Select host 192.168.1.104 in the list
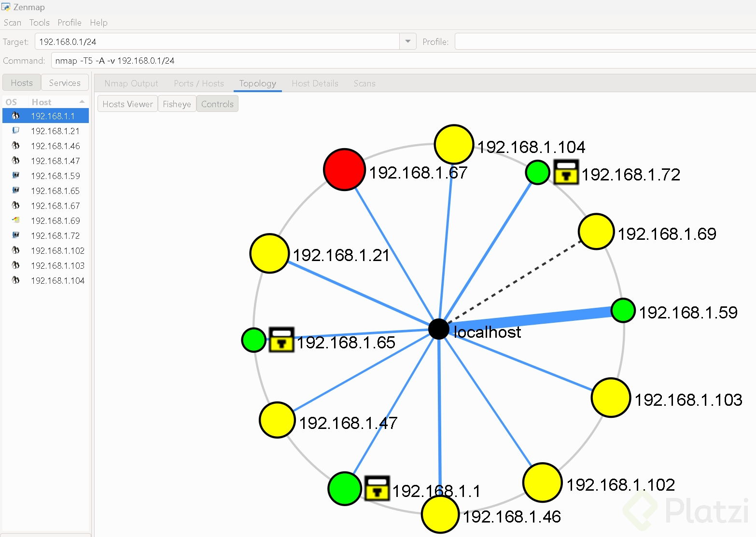Viewport: 756px width, 537px height. coord(46,280)
